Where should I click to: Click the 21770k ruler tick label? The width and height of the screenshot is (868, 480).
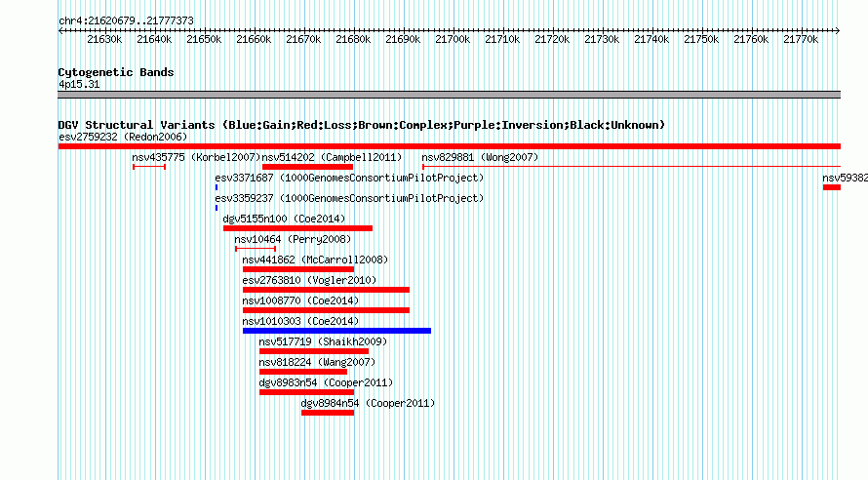coord(801,39)
